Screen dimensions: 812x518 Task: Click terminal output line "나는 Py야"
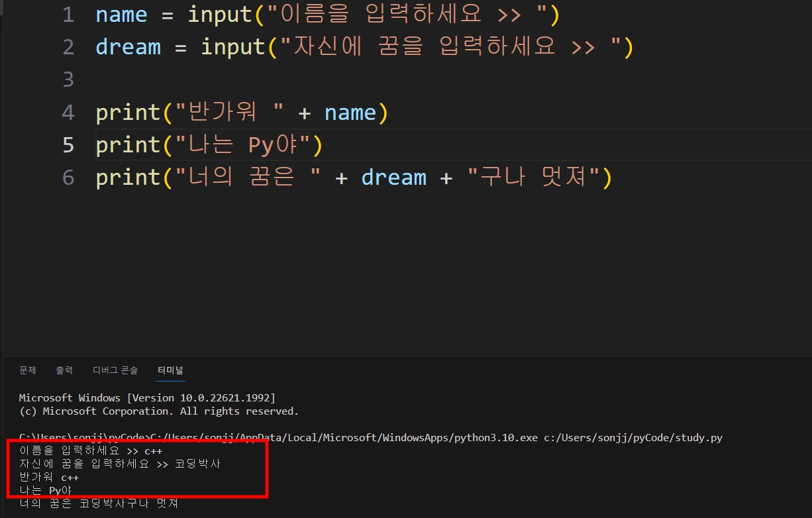click(45, 490)
